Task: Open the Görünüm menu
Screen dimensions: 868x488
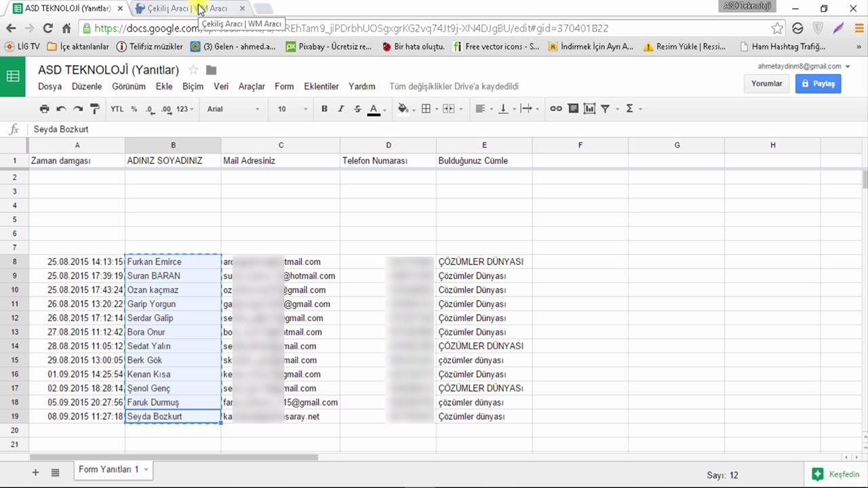Action: 129,87
